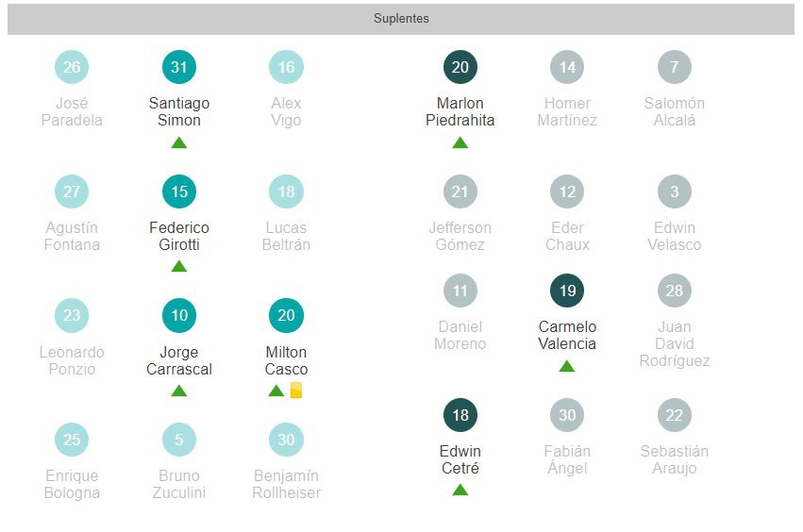Click Federico Girotti's number 15 badge
The width and height of the screenshot is (803, 532).
(x=179, y=191)
